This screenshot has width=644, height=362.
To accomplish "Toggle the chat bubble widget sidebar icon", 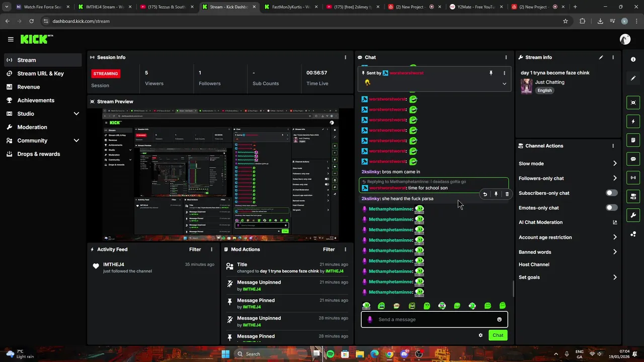I will point(633,159).
